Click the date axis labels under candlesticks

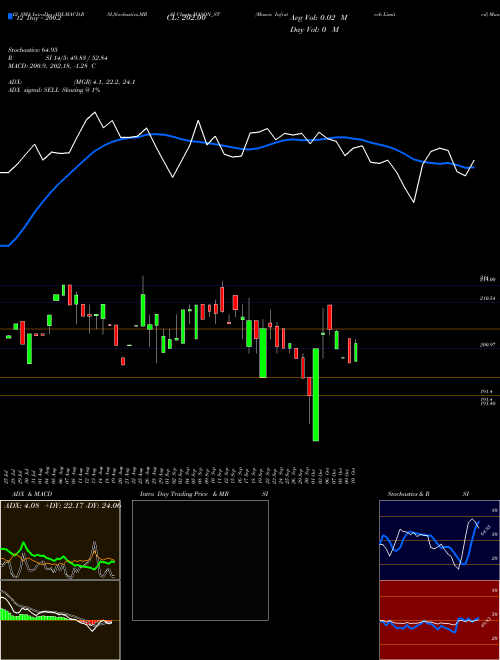(181, 475)
